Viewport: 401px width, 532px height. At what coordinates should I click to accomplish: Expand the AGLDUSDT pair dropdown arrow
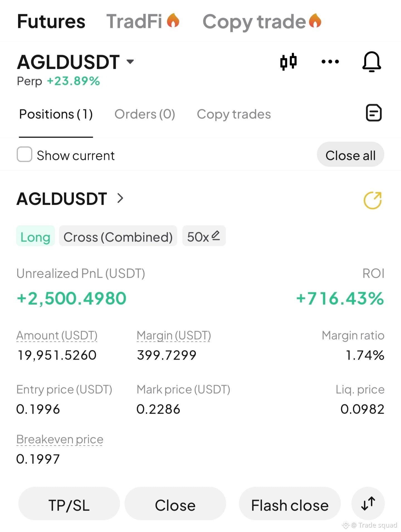click(130, 61)
